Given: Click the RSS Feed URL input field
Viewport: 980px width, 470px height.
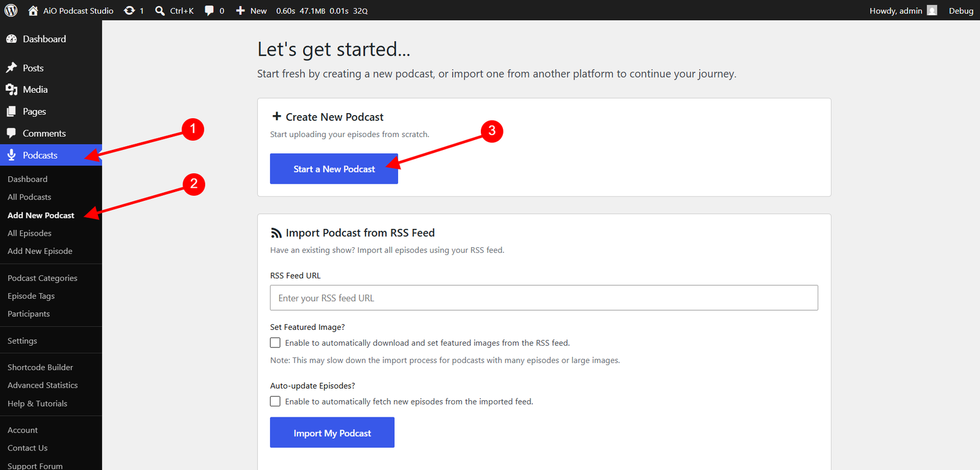Looking at the screenshot, I should click(x=544, y=298).
